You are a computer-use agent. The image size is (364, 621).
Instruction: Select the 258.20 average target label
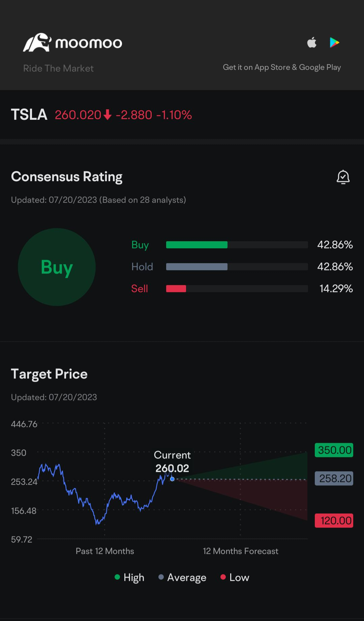pos(334,478)
